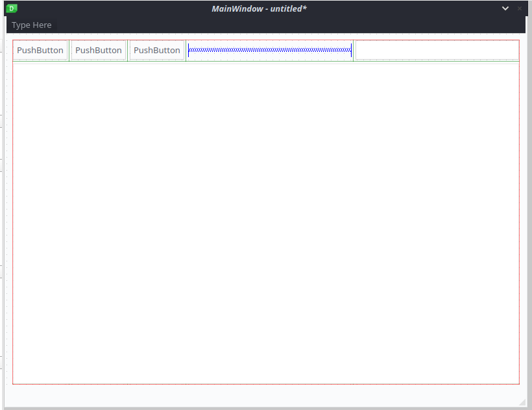532x410 pixels.
Task: Click the gap between the second and third PushButton
Action: pyautogui.click(x=128, y=50)
